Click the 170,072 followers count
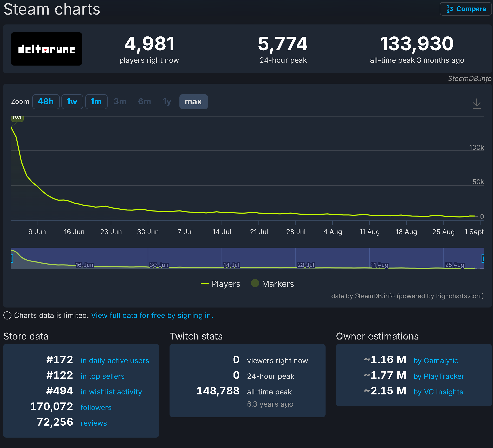The image size is (493, 448). click(51, 406)
